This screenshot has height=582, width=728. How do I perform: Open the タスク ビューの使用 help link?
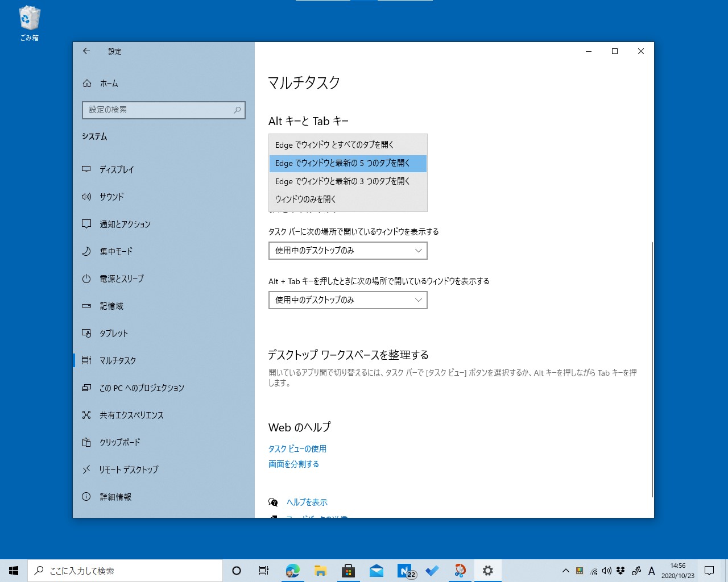(297, 448)
